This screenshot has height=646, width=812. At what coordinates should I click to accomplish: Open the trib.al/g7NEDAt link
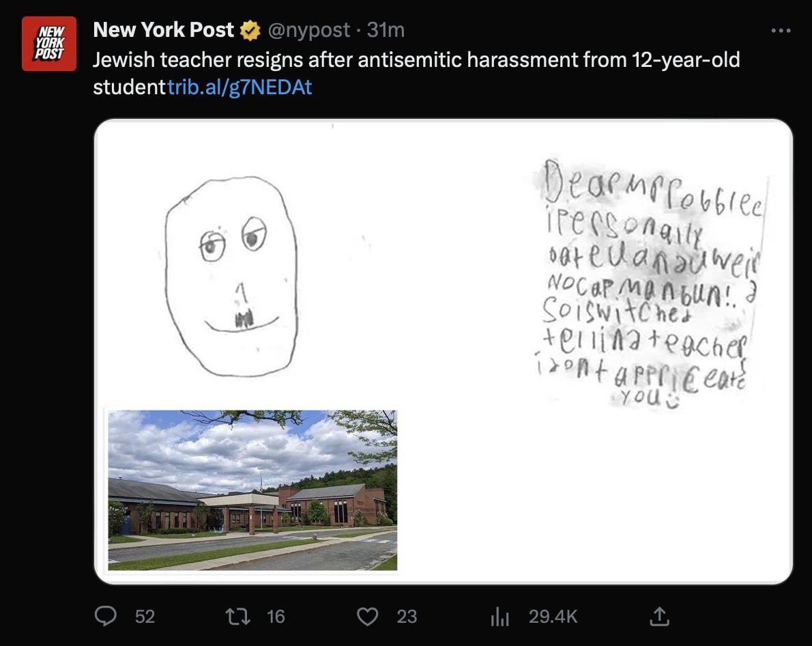(x=240, y=87)
